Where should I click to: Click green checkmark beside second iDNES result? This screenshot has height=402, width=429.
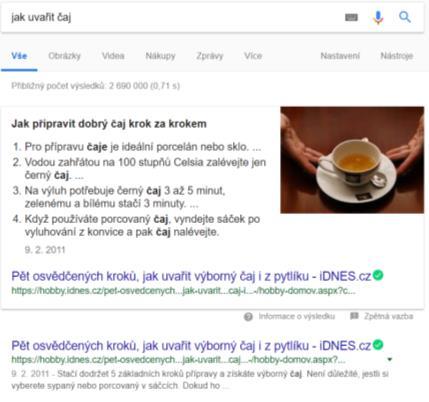point(378,345)
